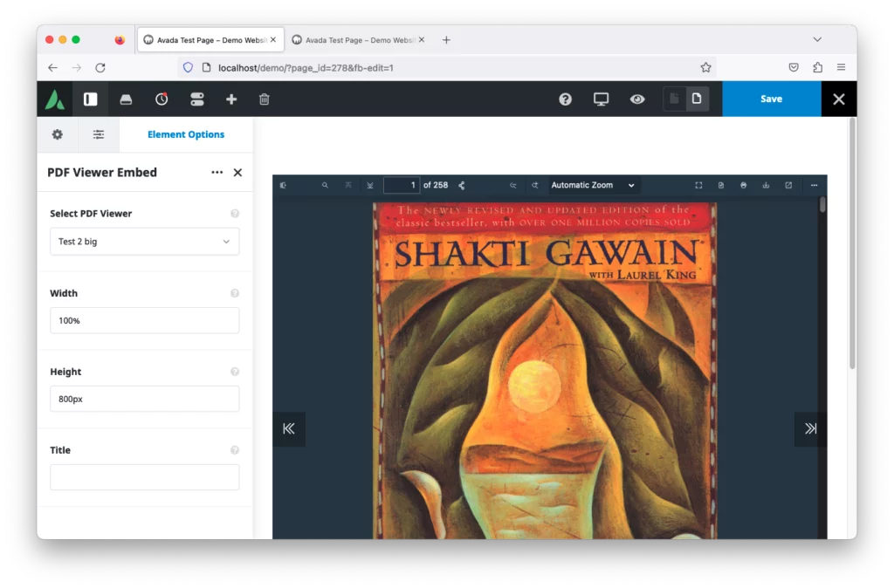This screenshot has width=894, height=588.
Task: Click the PDF page number field
Action: pos(402,185)
